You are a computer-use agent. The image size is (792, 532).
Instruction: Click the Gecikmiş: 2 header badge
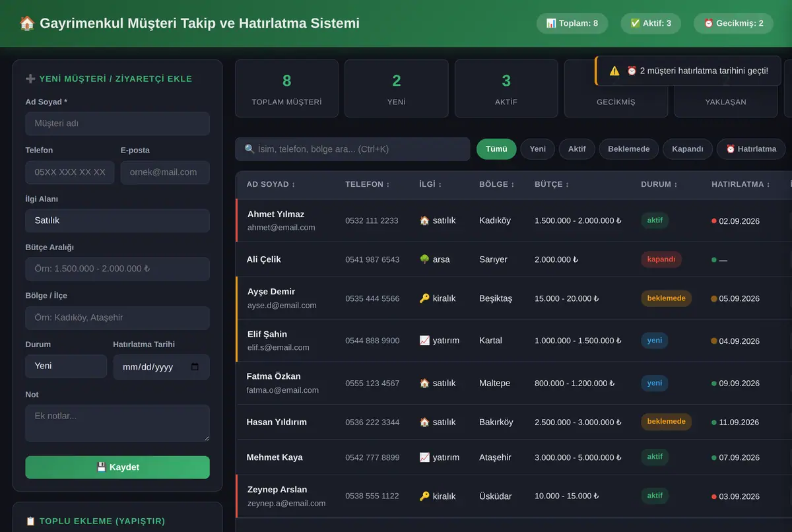(x=733, y=23)
